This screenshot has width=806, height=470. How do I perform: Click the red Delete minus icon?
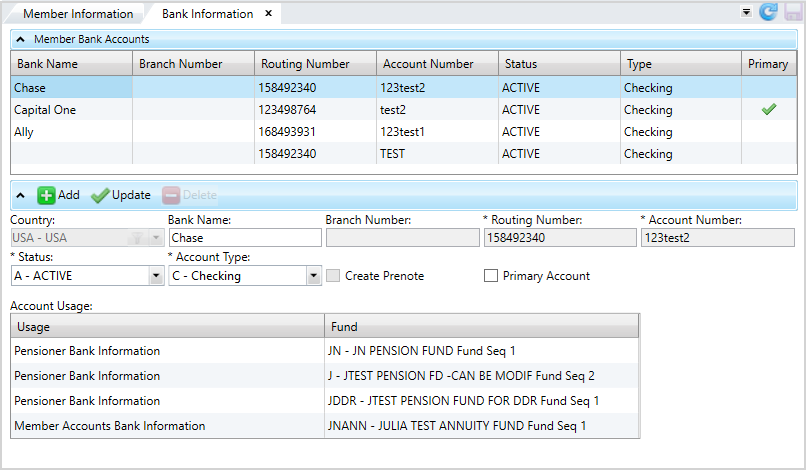click(x=171, y=195)
